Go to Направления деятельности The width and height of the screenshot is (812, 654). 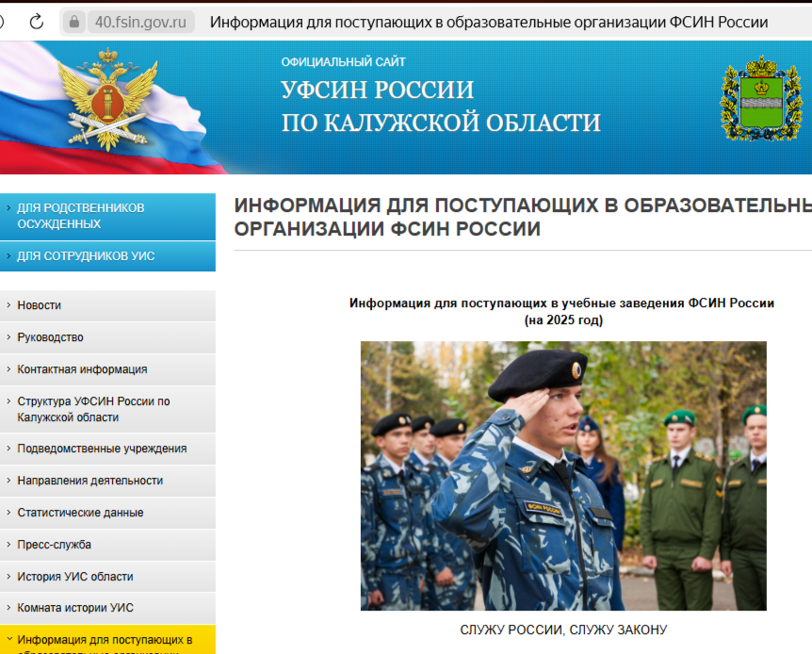[x=107, y=481]
